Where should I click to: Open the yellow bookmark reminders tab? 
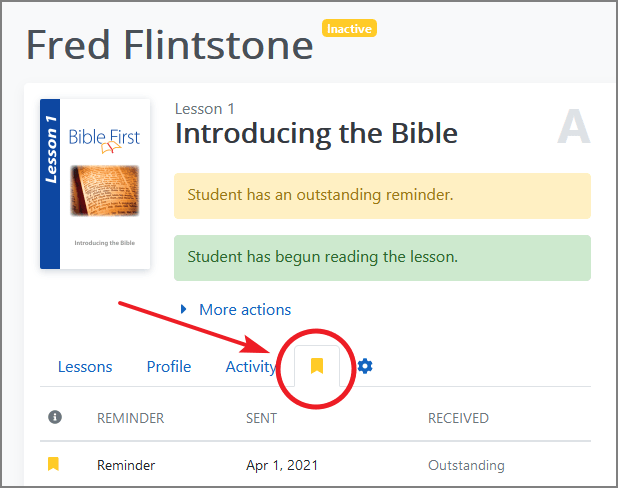(x=317, y=367)
